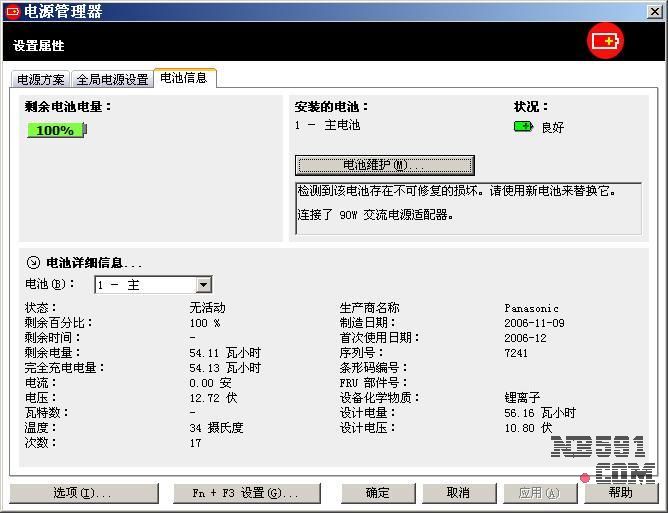The height and width of the screenshot is (513, 668).
Task: Open the 选项(I)... button
Action: point(84,493)
